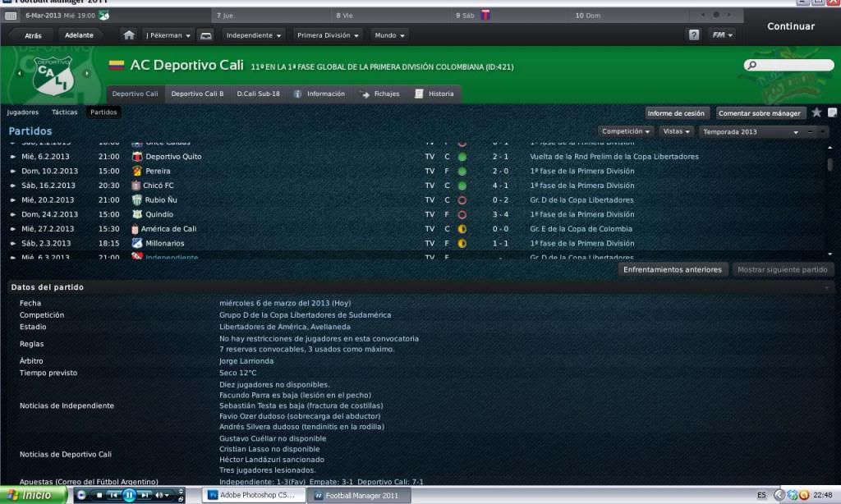Go to next club using right arrow by crest
The height and width of the screenshot is (504, 841).
pos(87,73)
